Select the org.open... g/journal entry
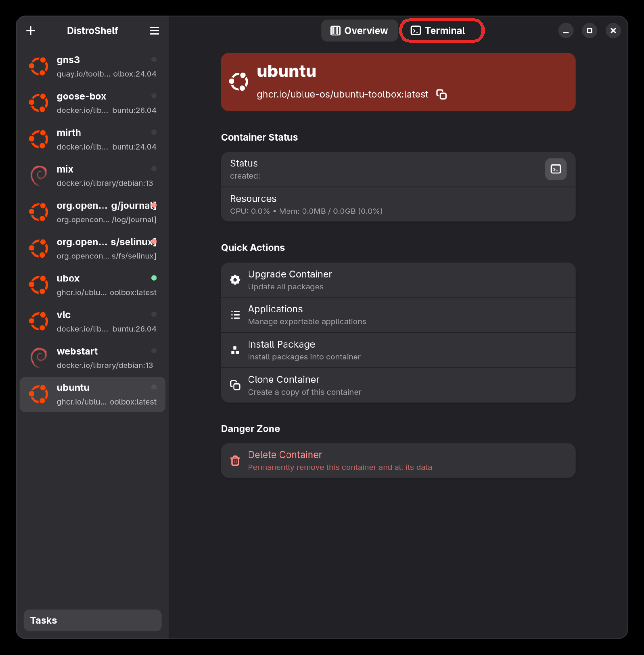The image size is (644, 655). tap(93, 212)
